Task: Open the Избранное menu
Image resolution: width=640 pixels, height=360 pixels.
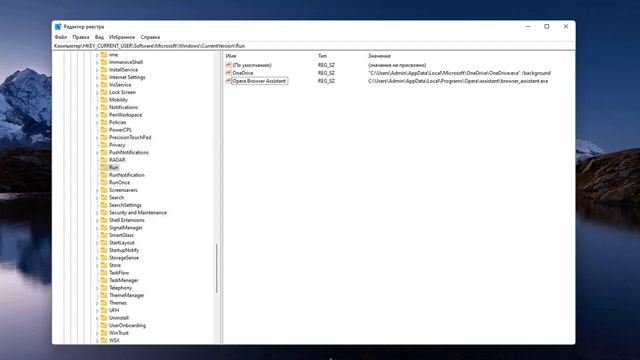Action: coord(122,37)
